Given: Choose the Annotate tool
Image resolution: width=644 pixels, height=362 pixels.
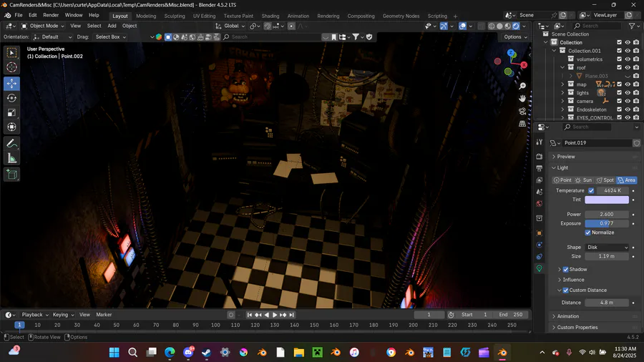Looking at the screenshot, I should 11,143.
